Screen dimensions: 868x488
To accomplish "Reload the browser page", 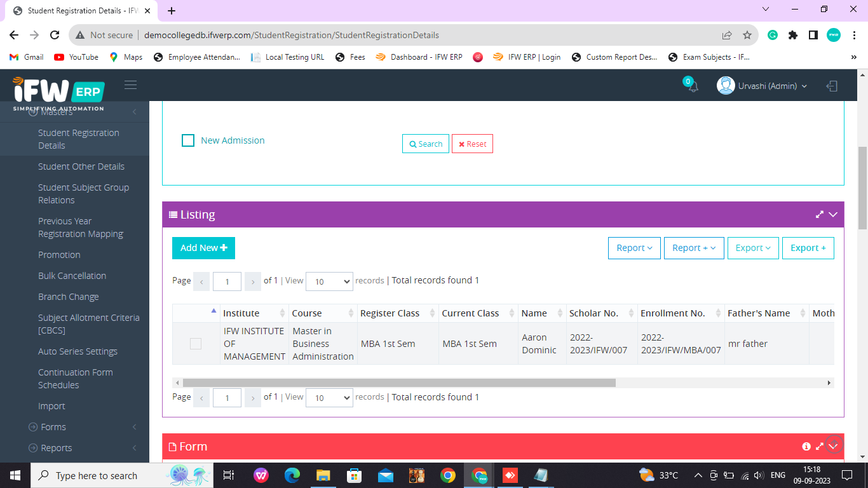I will coord(55,35).
